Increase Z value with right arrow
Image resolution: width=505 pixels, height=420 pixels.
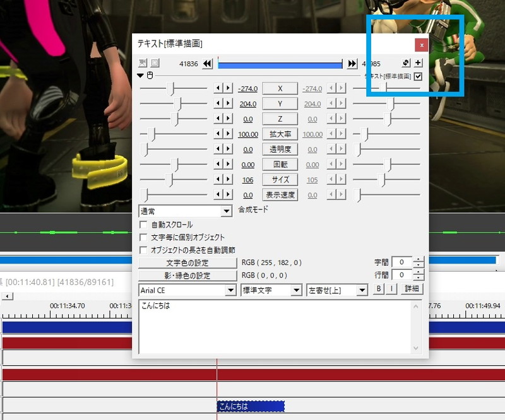coord(228,119)
